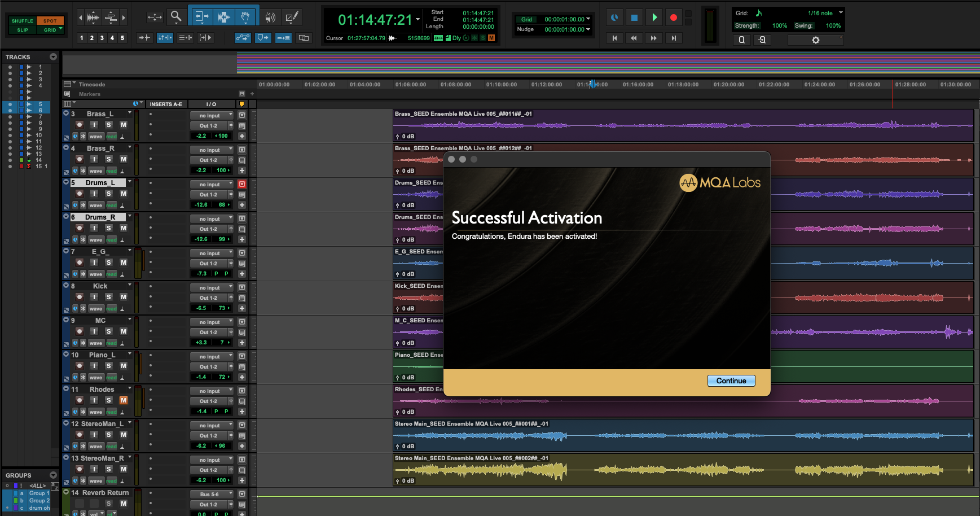Arm recording with the Record button

pyautogui.click(x=673, y=18)
